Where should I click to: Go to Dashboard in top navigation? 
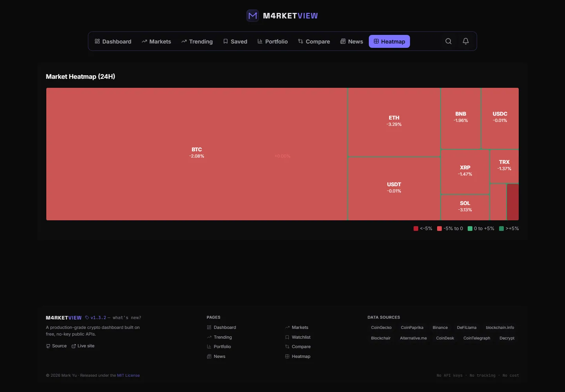coord(113,42)
